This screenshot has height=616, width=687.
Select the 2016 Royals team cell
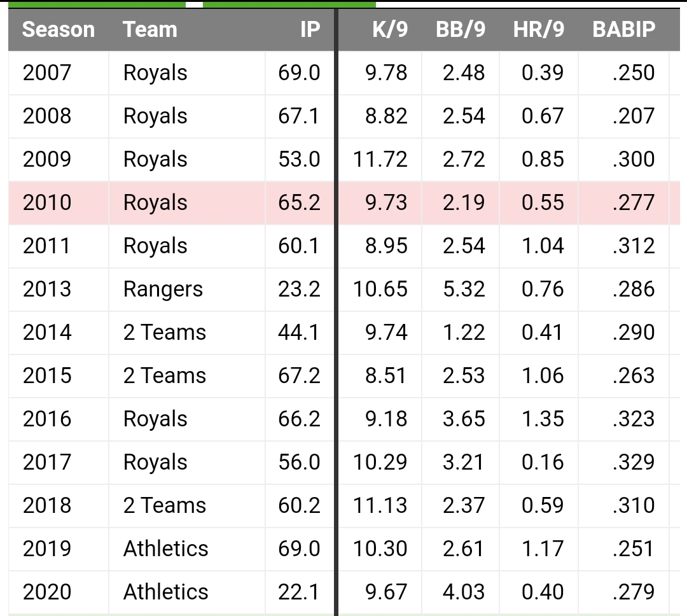155,419
